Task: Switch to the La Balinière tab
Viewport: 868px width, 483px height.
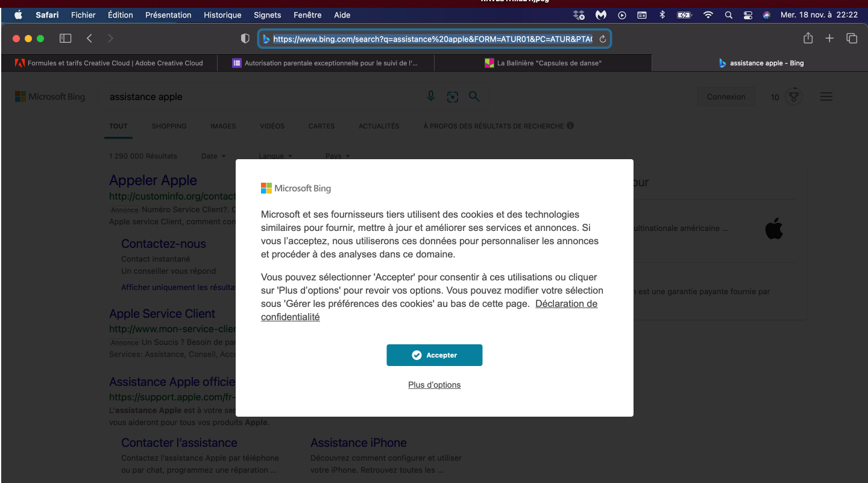Action: pos(543,63)
